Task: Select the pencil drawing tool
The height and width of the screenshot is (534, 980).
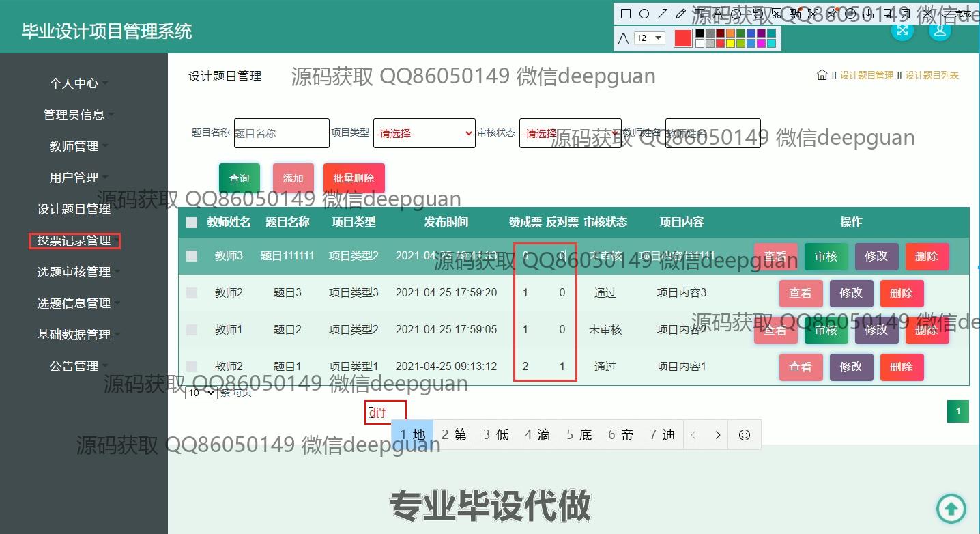Action: point(680,14)
